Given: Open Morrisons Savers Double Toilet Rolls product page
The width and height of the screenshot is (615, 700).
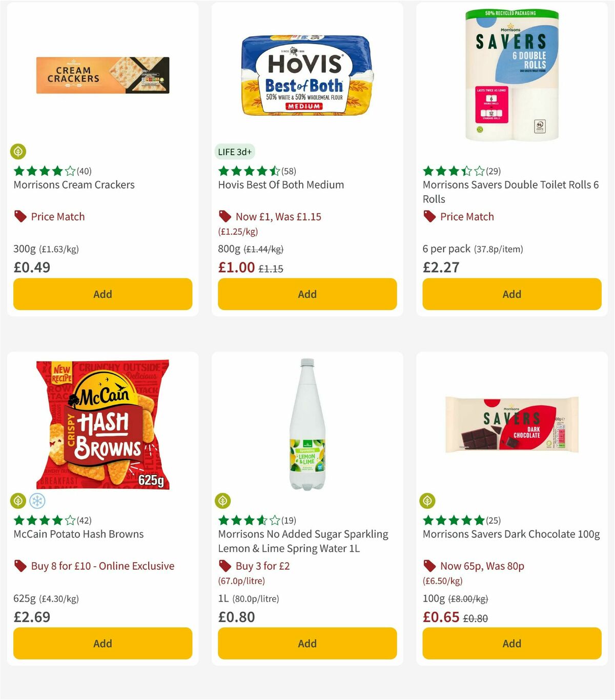Looking at the screenshot, I should coord(511,192).
